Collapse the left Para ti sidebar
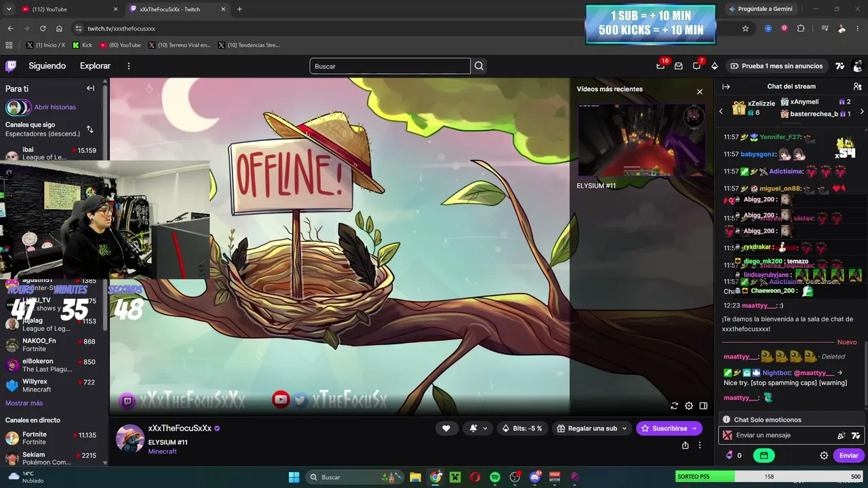Image resolution: width=868 pixels, height=488 pixels. click(90, 88)
